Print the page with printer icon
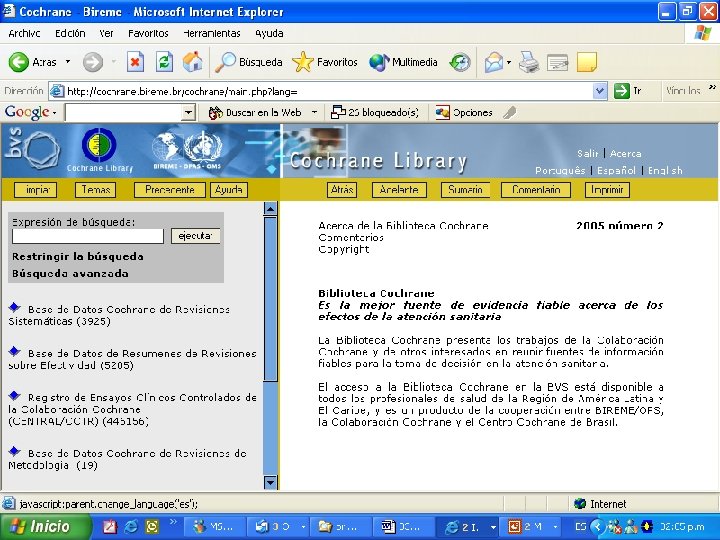 pos(529,62)
